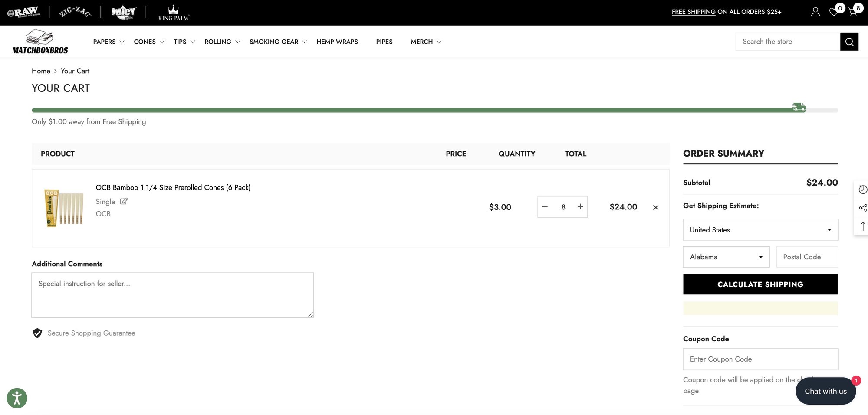Open the United States country dropdown
This screenshot has width=868, height=415.
click(x=760, y=230)
